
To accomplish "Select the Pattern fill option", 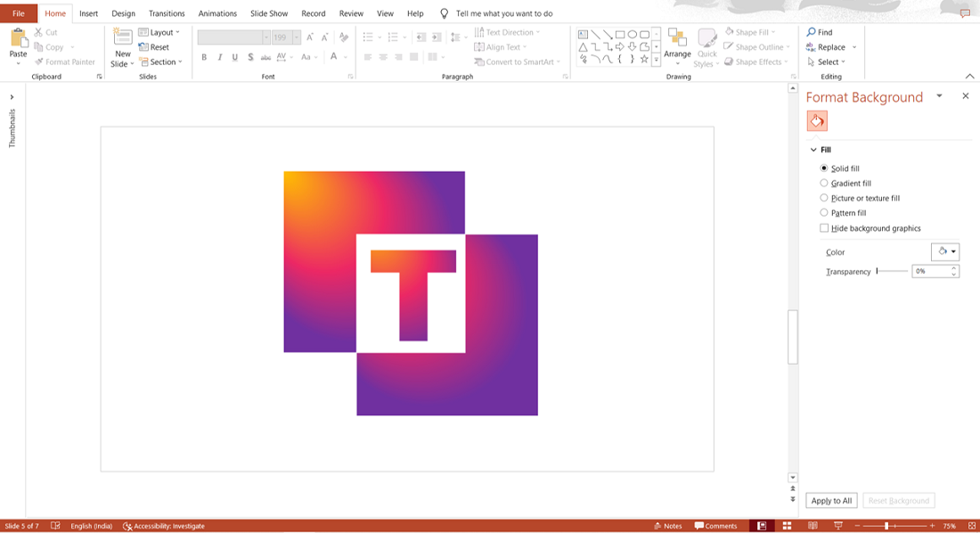I will [x=843, y=213].
